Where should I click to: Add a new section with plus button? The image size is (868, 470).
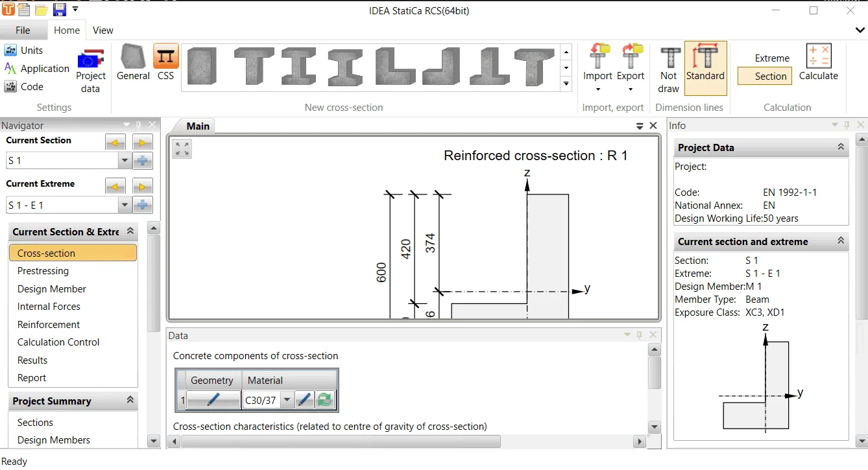point(143,160)
